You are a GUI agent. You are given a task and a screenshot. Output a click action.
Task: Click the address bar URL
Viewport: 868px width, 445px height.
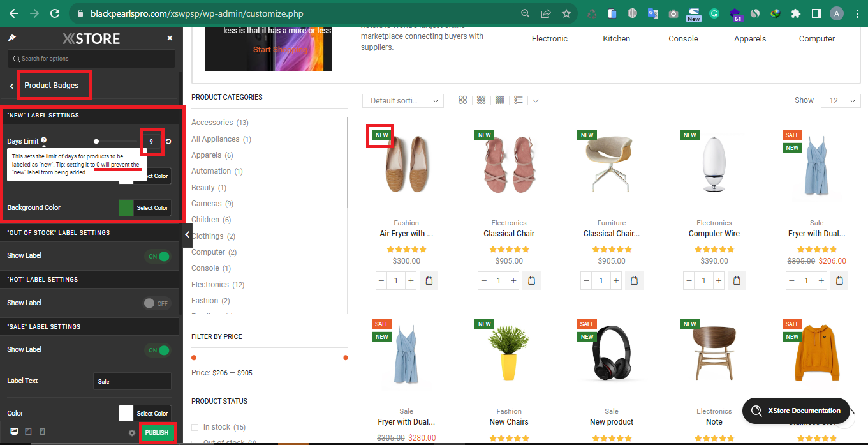pyautogui.click(x=196, y=13)
